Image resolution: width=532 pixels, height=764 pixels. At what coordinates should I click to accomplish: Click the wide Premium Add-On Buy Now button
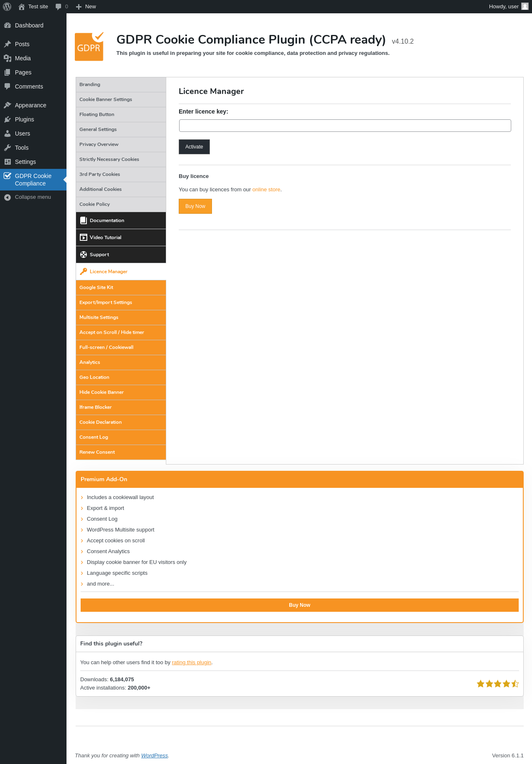point(300,605)
